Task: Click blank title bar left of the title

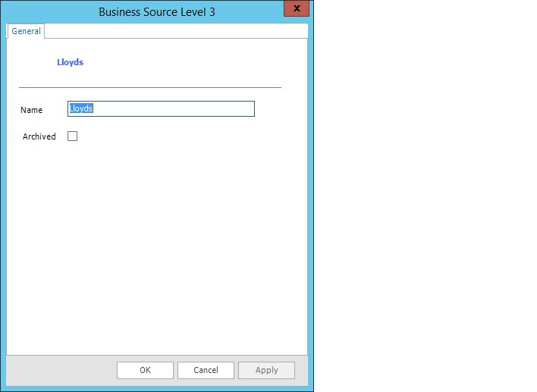Action: 46,12
